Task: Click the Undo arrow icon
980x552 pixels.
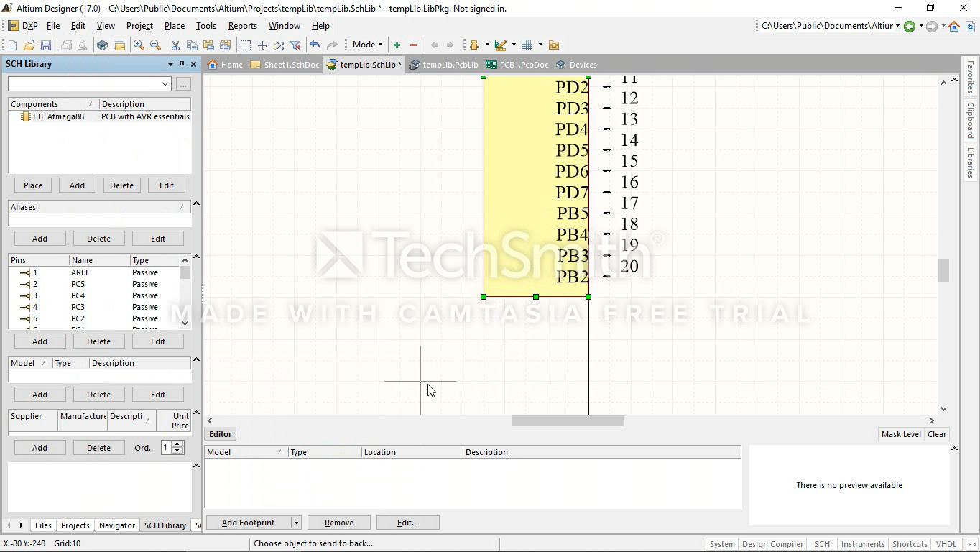Action: click(315, 45)
